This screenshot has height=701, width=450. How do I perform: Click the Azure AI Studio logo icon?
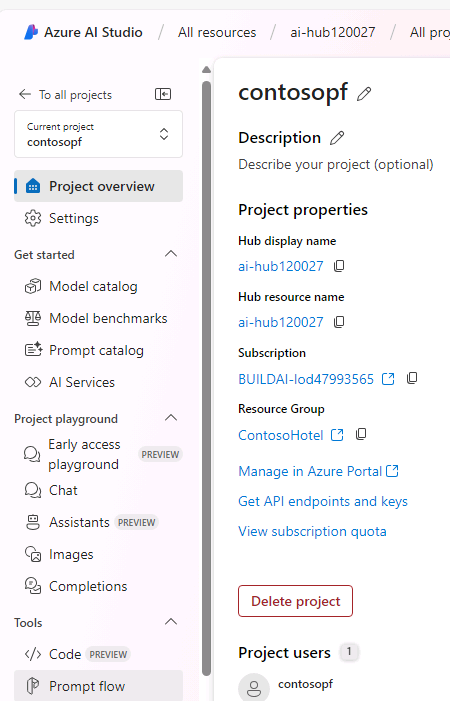pos(31,32)
